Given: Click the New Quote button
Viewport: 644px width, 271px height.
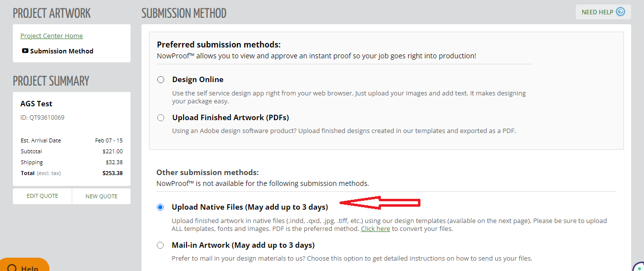Looking at the screenshot, I should (x=101, y=196).
